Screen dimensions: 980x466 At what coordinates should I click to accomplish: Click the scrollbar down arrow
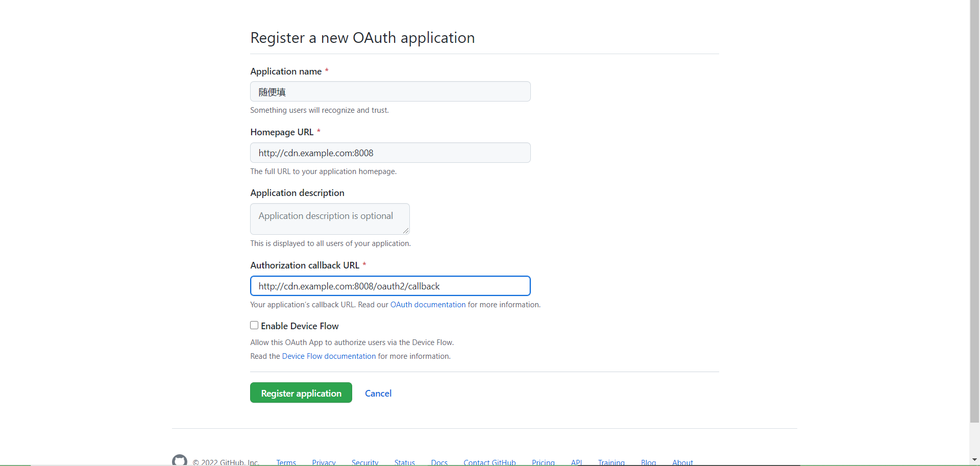974,460
